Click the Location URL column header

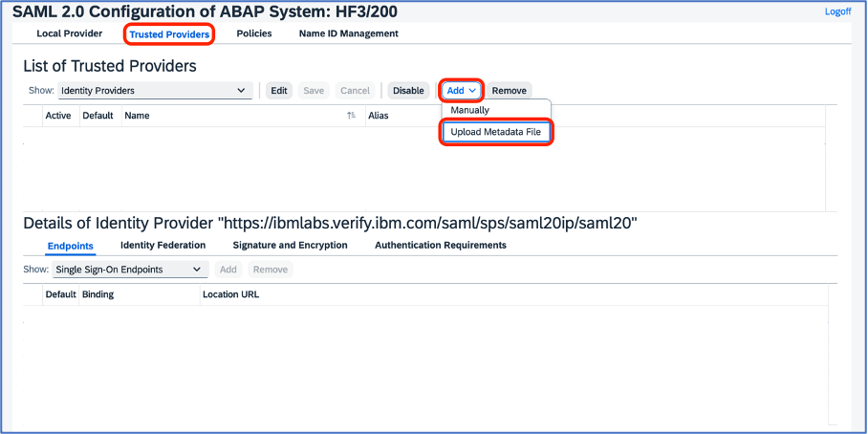click(x=230, y=294)
